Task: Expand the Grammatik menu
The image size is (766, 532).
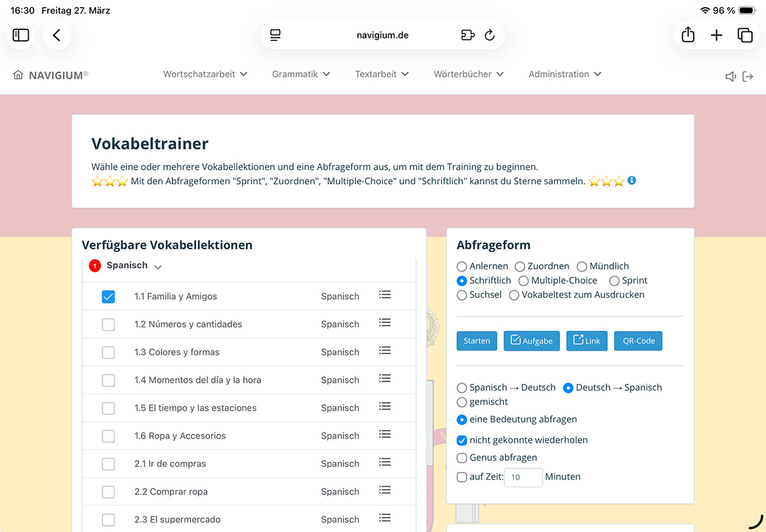Action: click(x=301, y=74)
